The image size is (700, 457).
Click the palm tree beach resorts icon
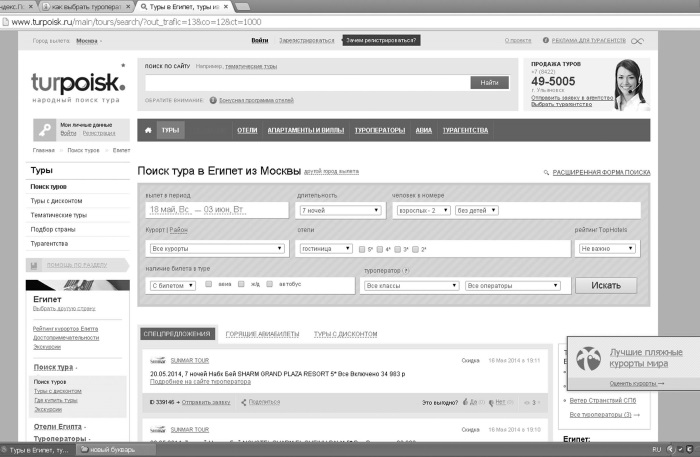pyautogui.click(x=591, y=358)
